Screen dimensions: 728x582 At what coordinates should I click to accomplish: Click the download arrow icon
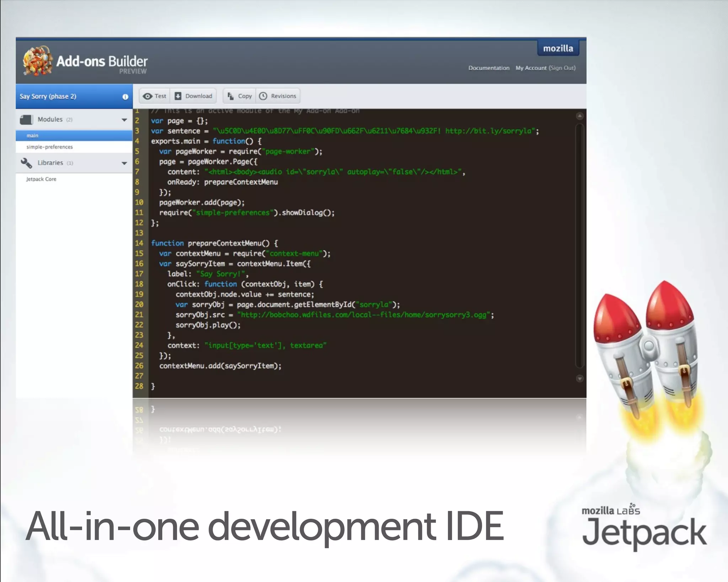[178, 96]
